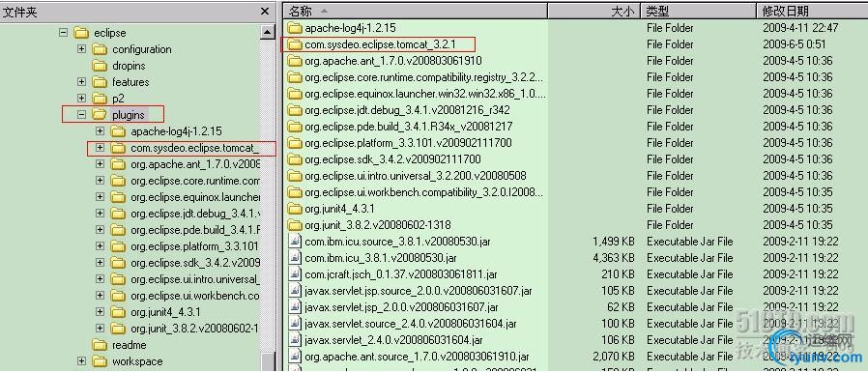Viewport: 868px width, 373px height.
Task: Click com.jcraft.jsch jar file icon
Action: (x=295, y=273)
